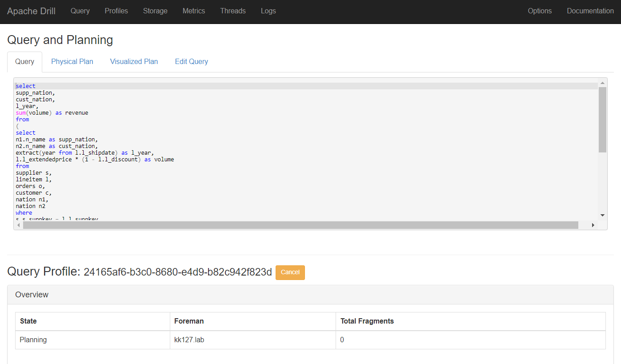Click the Apache Drill brand link
621x364 pixels.
31,11
